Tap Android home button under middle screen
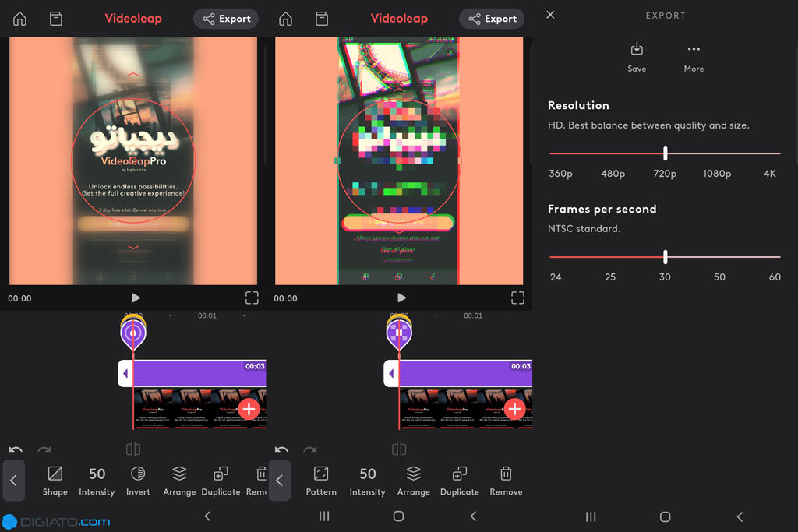Viewport: 798px width, 532px height. pyautogui.click(x=398, y=516)
